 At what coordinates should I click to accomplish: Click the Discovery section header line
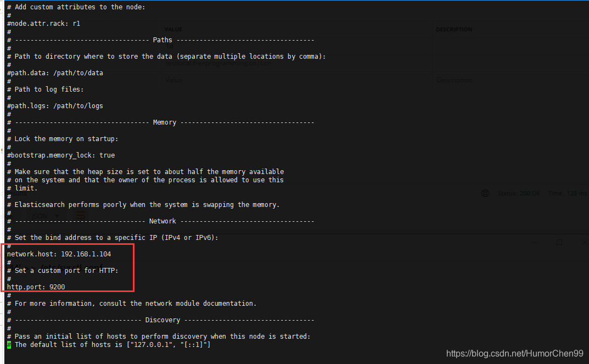[x=161, y=320]
